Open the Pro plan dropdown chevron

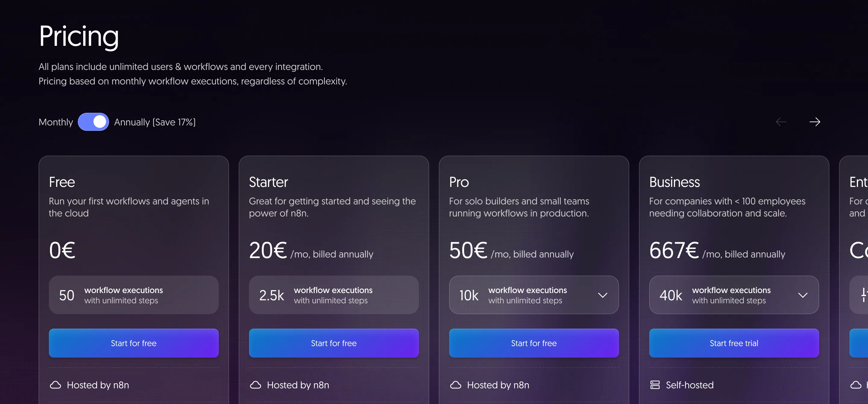(603, 295)
